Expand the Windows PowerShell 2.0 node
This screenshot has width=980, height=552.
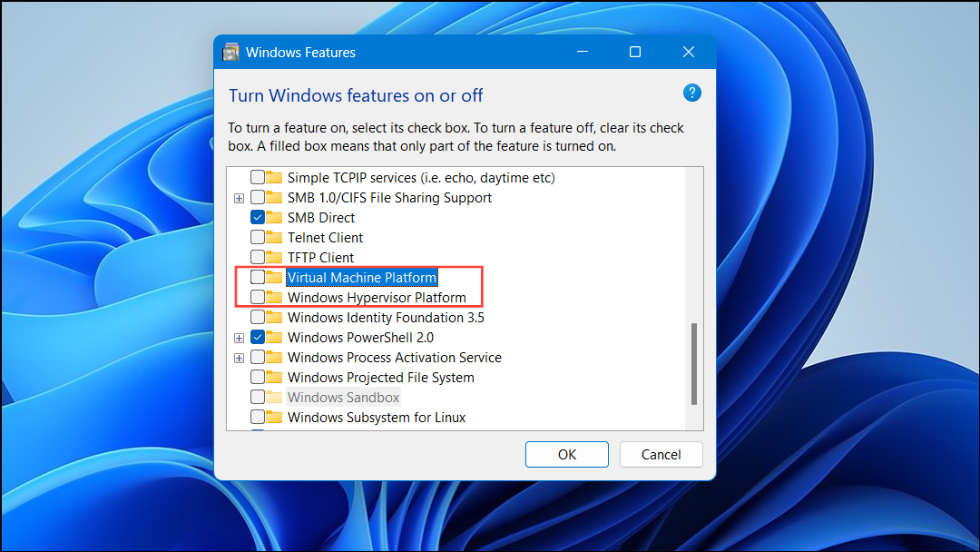click(239, 337)
